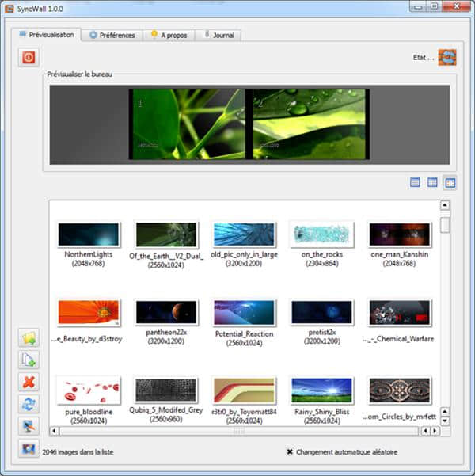Image resolution: width=475 pixels, height=476 pixels.
Task: Click the red power button icon
Action: [x=28, y=57]
